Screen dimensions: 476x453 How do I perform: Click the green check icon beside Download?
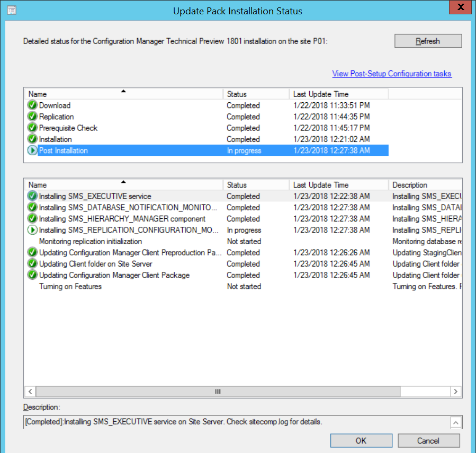32,105
